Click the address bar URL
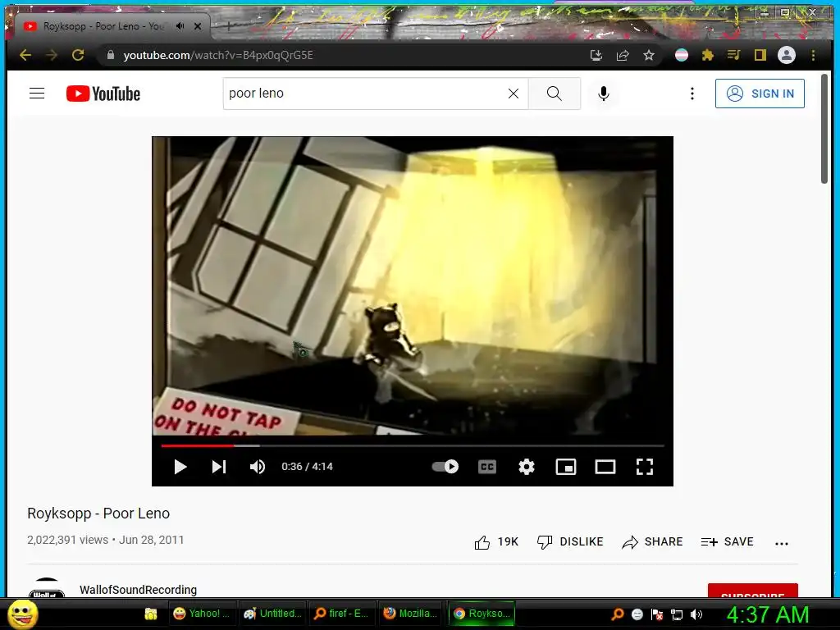The height and width of the screenshot is (630, 840). [x=218, y=55]
